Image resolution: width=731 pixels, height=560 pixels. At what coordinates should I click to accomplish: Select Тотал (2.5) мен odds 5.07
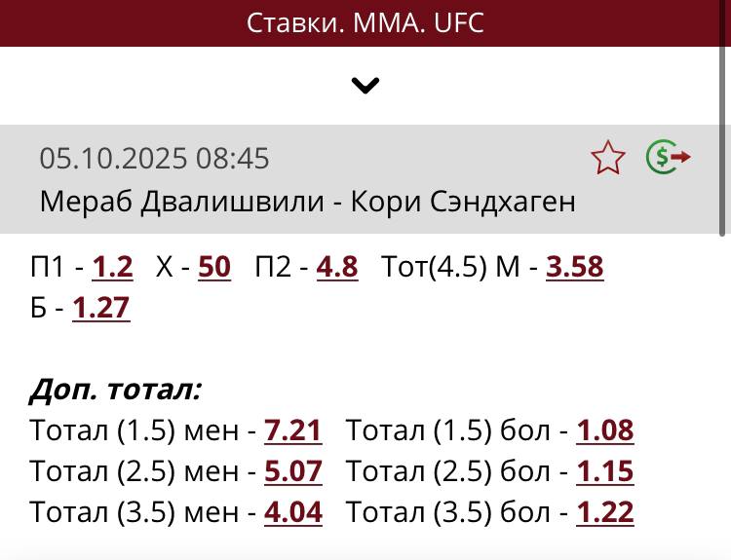coord(292,471)
